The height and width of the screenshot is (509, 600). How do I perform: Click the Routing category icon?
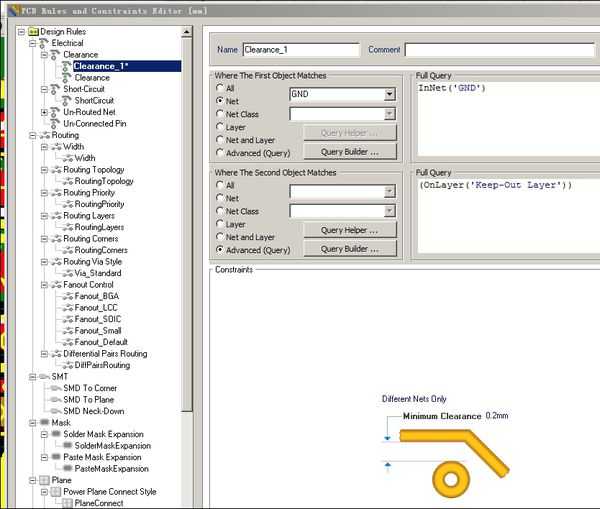pos(45,135)
